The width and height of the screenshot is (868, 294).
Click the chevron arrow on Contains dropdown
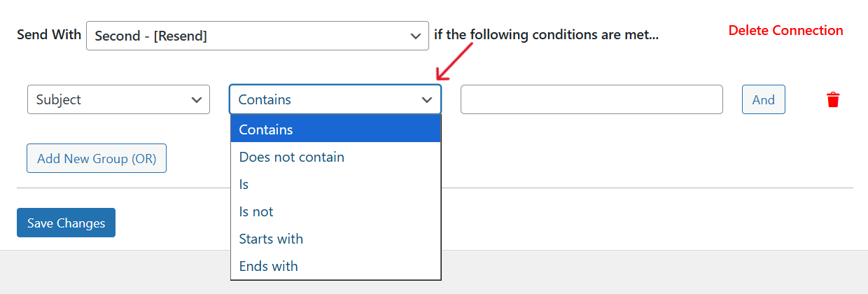tap(427, 99)
